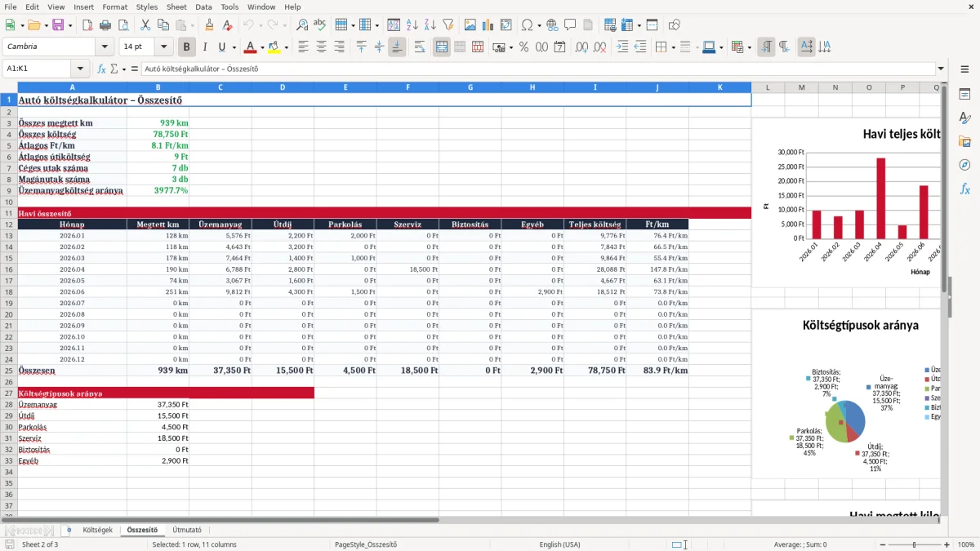Screen dimensions: 980x551
Task: Click row header 11
Action: tap(9, 213)
